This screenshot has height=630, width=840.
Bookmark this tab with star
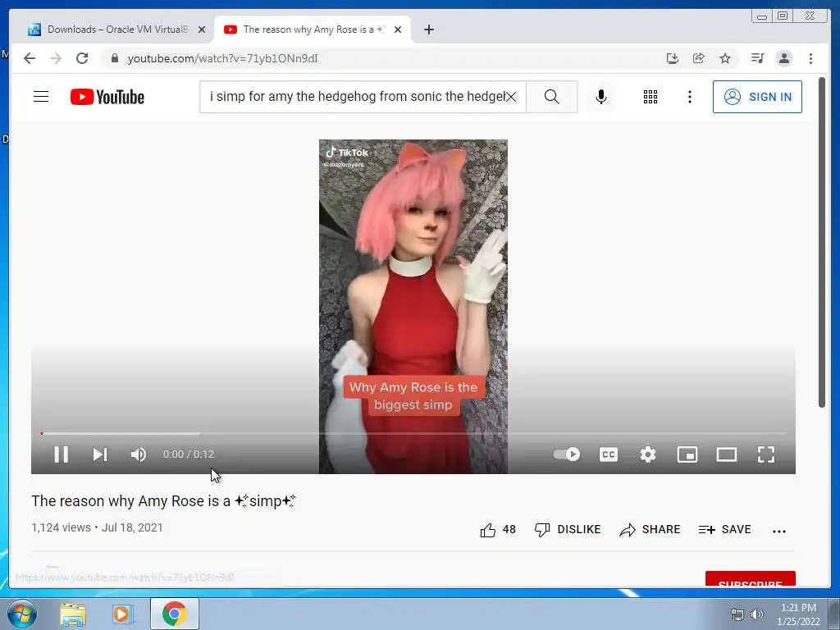[x=725, y=58]
